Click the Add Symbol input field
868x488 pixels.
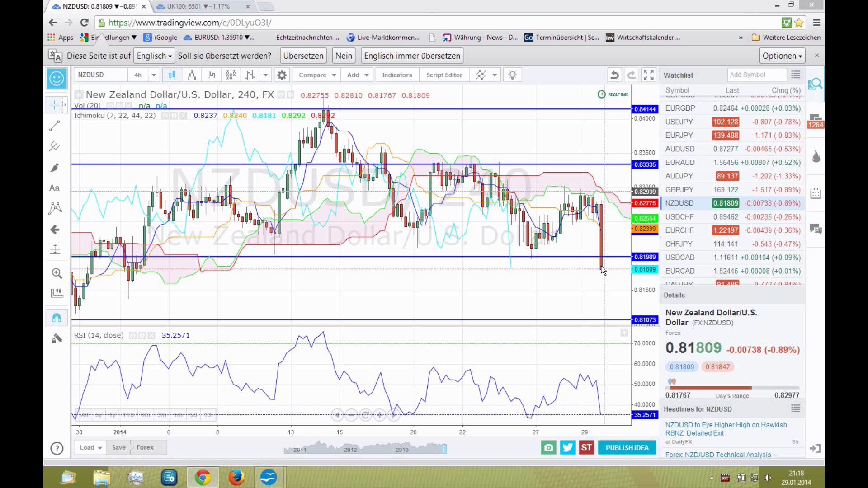[x=756, y=75]
